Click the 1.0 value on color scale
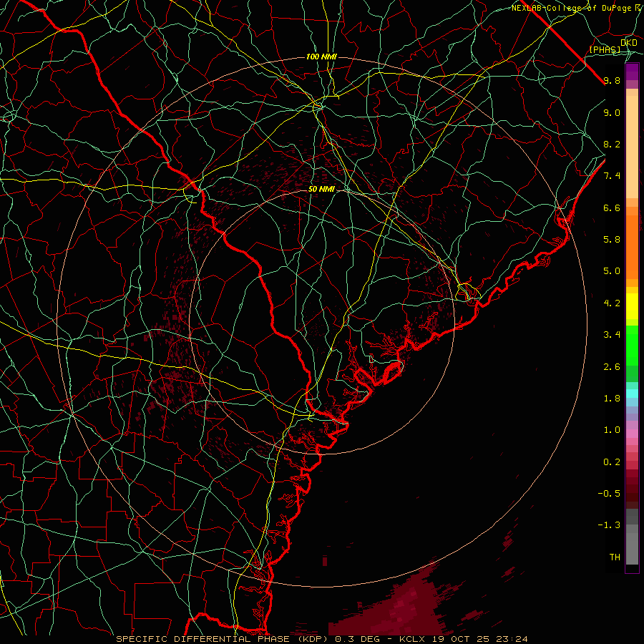The image size is (644, 644). point(612,430)
